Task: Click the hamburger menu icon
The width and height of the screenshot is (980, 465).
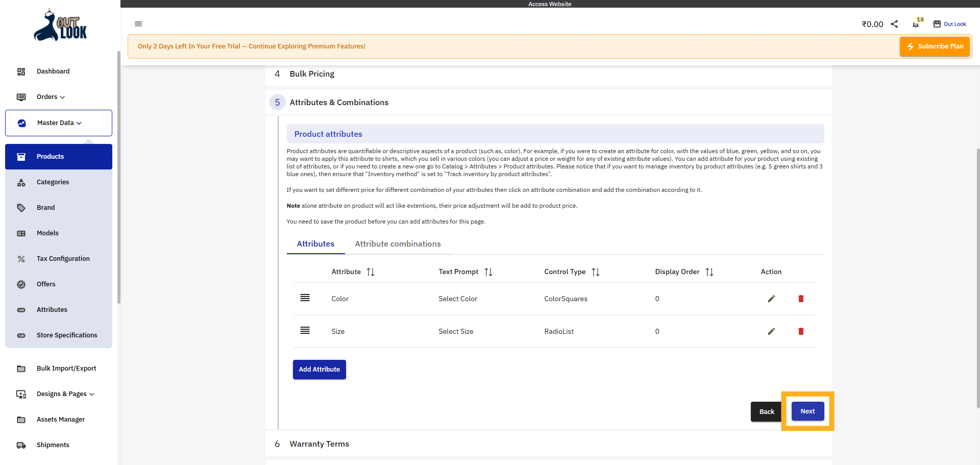Action: pos(138,24)
